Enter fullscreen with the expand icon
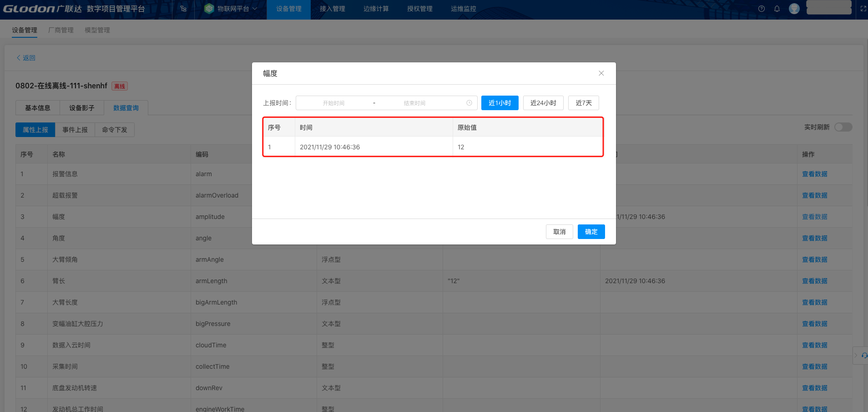The width and height of the screenshot is (868, 412). coord(863,9)
